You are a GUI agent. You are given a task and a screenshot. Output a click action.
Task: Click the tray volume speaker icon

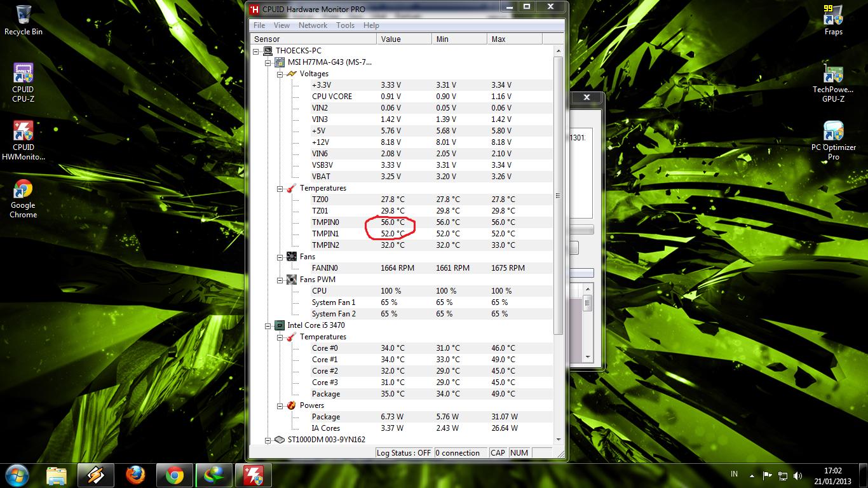[x=797, y=475]
